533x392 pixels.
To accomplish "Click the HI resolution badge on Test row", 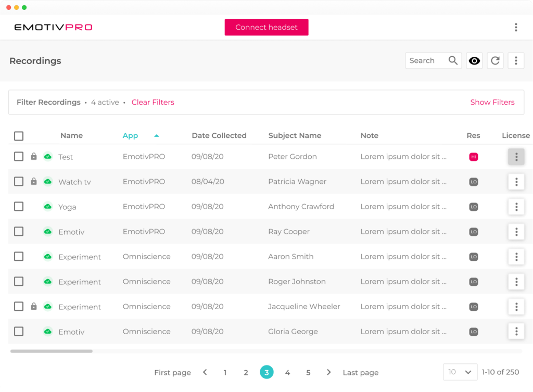I will point(474,157).
